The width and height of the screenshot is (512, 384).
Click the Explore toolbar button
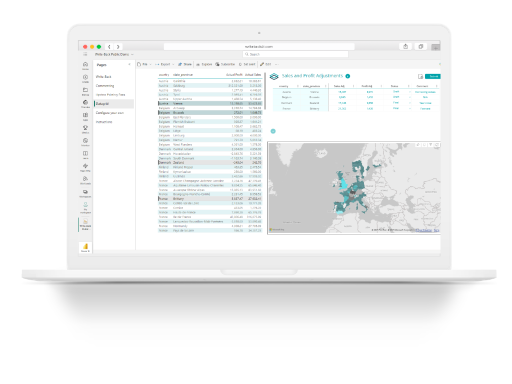pos(204,64)
